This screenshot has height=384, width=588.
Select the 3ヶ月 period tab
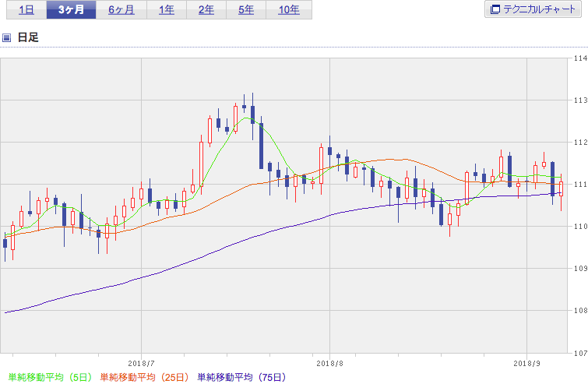71,9
